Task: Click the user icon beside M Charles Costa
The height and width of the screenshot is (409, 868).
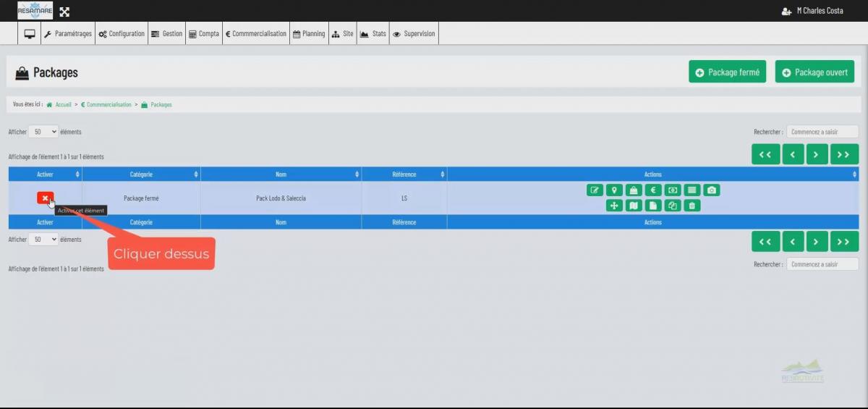Action: [x=787, y=12]
